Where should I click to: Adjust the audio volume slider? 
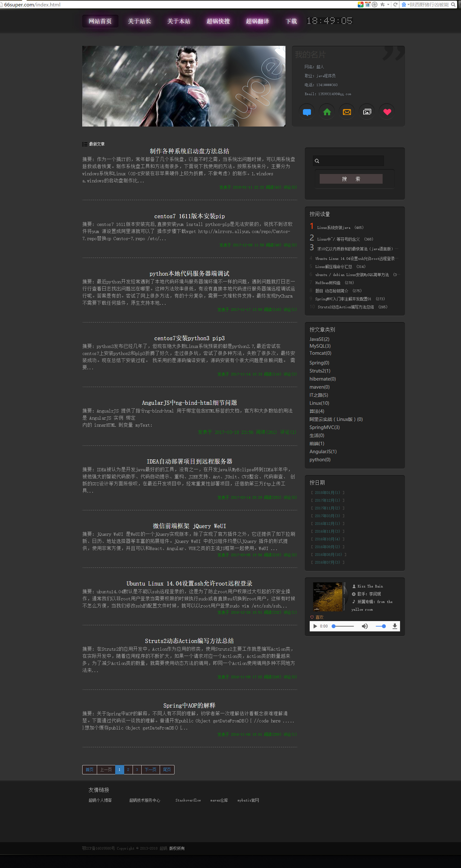pyautogui.click(x=381, y=626)
